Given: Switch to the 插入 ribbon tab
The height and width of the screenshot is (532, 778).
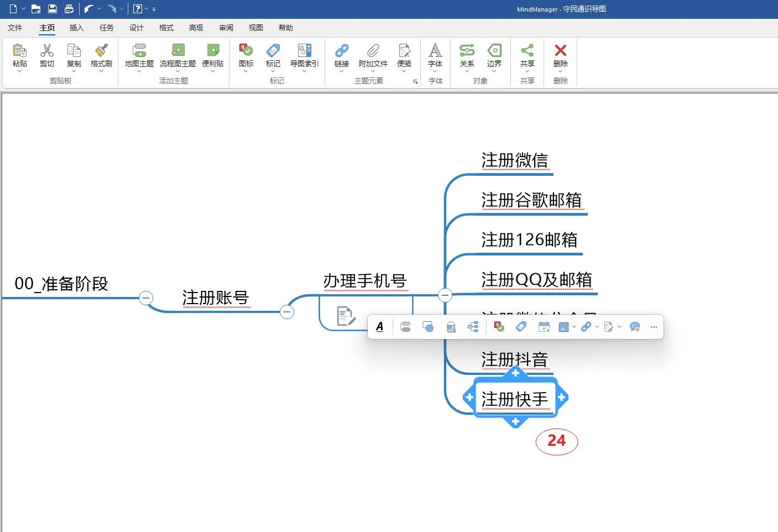Looking at the screenshot, I should [x=77, y=28].
